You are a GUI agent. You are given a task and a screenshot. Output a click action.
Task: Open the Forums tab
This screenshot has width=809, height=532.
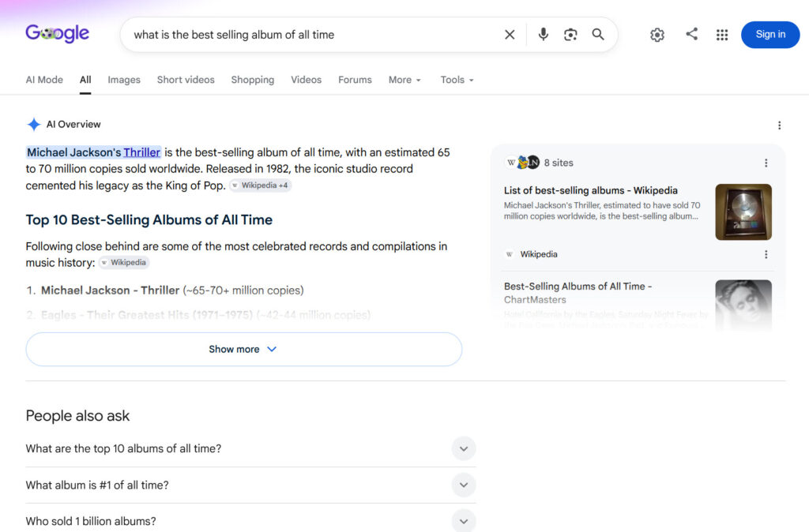click(x=355, y=80)
